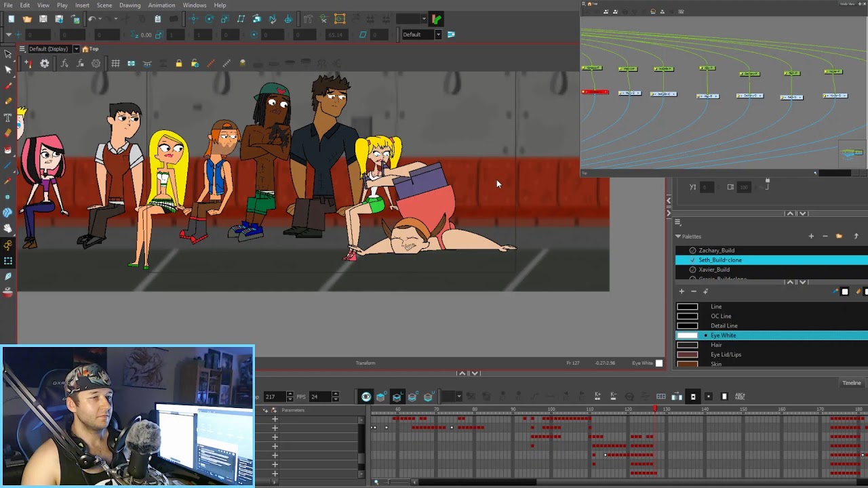Open the Default (Display) dropdown

click(52, 49)
